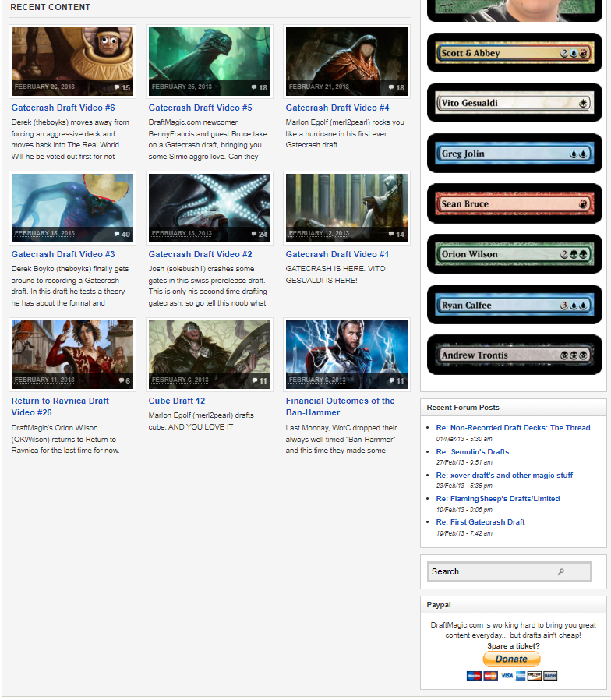This screenshot has width=611, height=700.
Task: Open the Gatecrash Draft Video #2 thumbnail
Action: [210, 208]
